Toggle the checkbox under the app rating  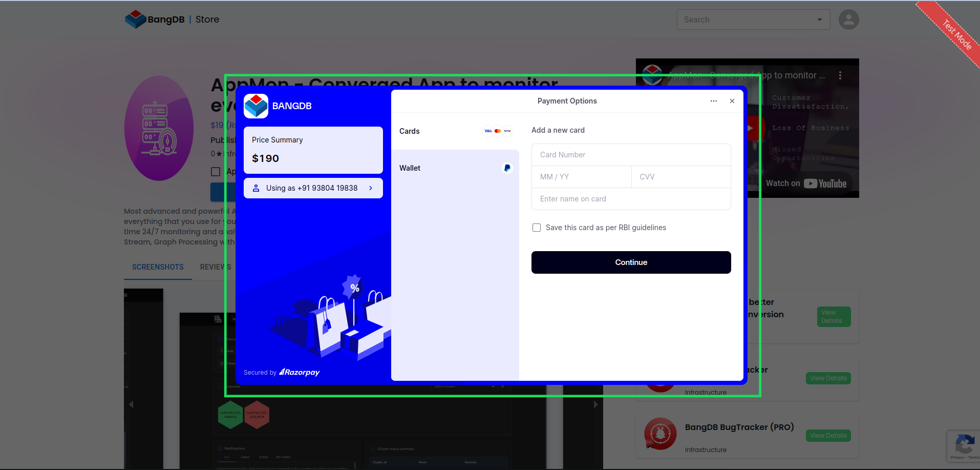(x=216, y=172)
